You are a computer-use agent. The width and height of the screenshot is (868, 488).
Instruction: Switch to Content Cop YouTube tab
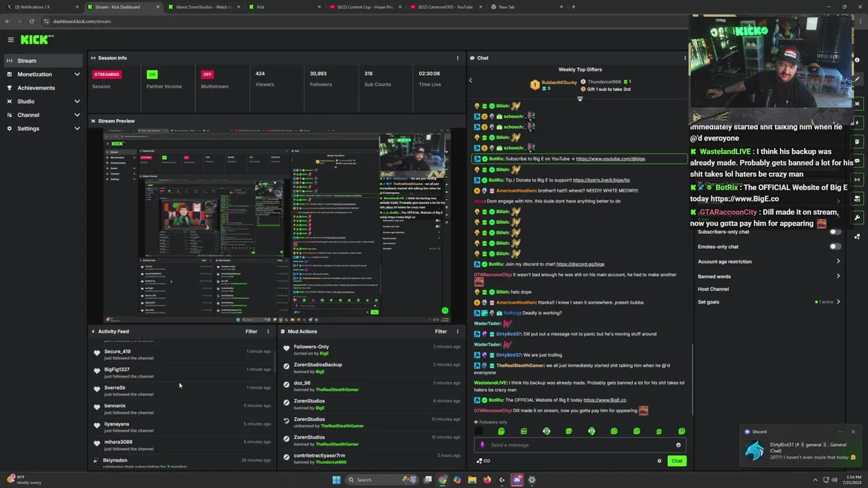(365, 7)
